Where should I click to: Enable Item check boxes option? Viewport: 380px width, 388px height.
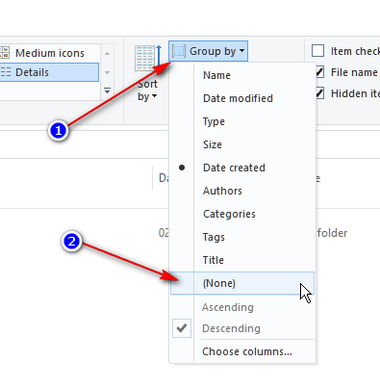tap(318, 51)
